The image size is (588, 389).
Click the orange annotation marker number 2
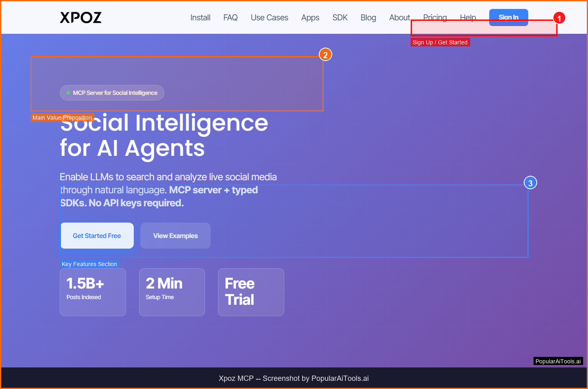325,55
